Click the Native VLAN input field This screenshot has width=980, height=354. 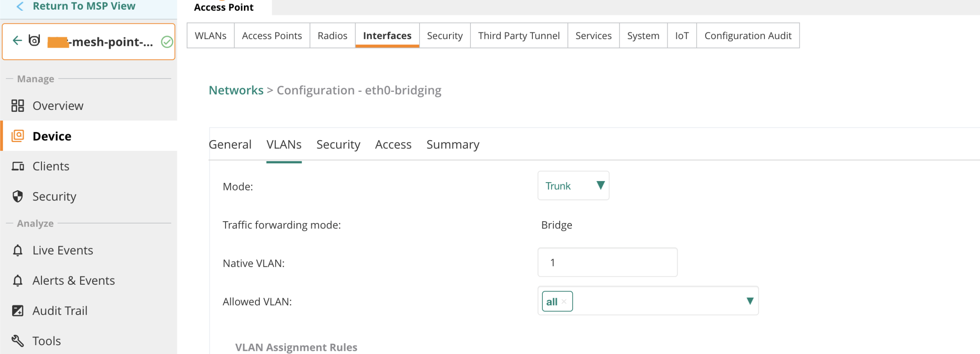607,263
